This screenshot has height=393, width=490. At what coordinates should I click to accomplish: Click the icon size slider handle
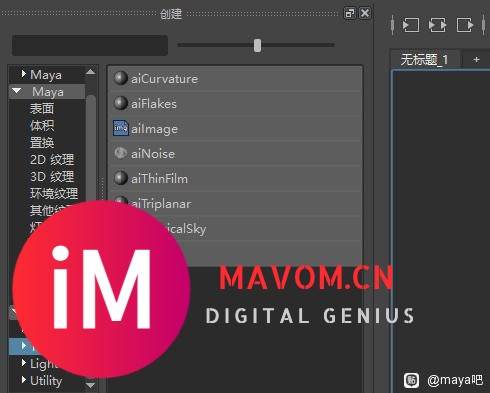pos(257,45)
